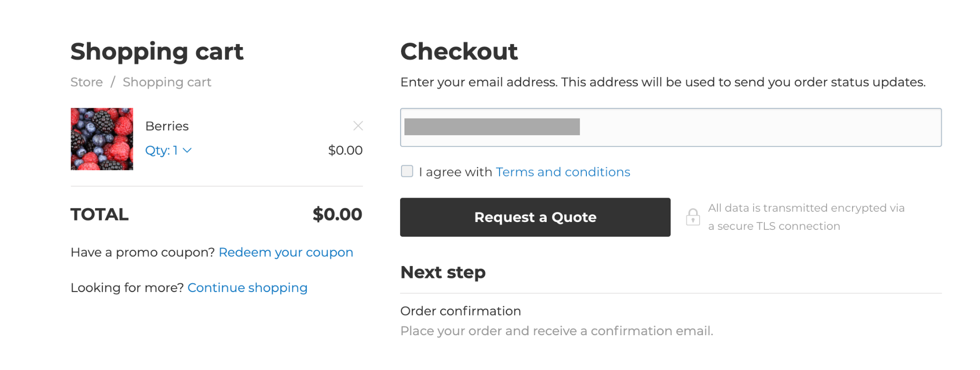Click the $0.00 item price
Viewport: 980px width, 370px height.
345,150
